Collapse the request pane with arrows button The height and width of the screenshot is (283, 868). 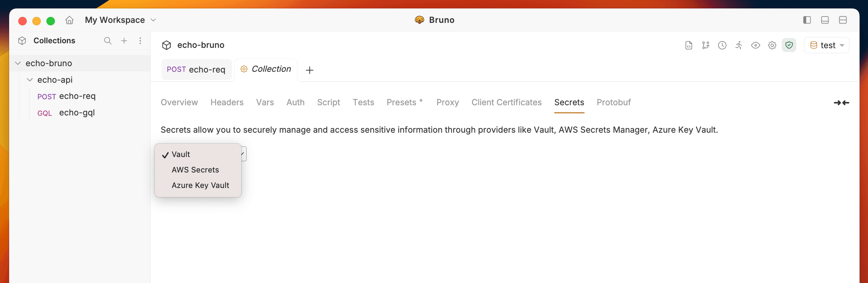click(x=842, y=102)
